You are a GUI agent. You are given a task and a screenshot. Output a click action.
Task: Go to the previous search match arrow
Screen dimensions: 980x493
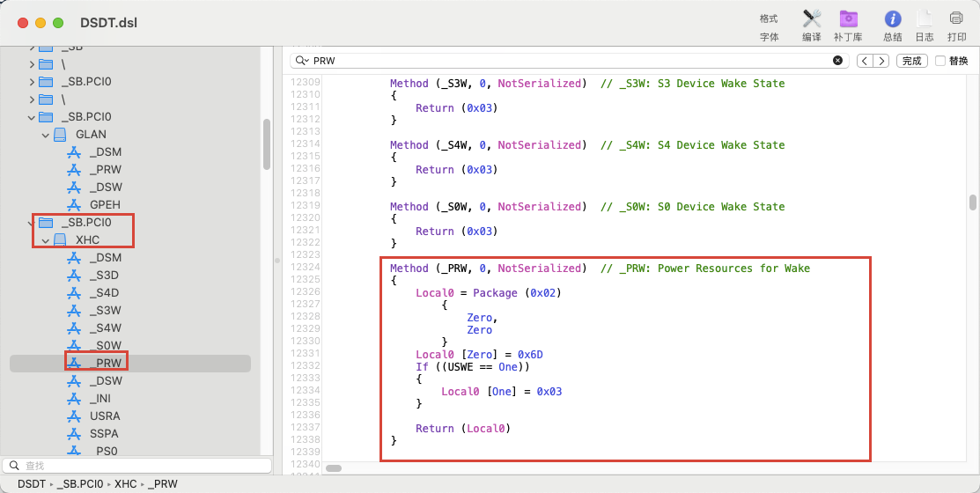(x=865, y=61)
